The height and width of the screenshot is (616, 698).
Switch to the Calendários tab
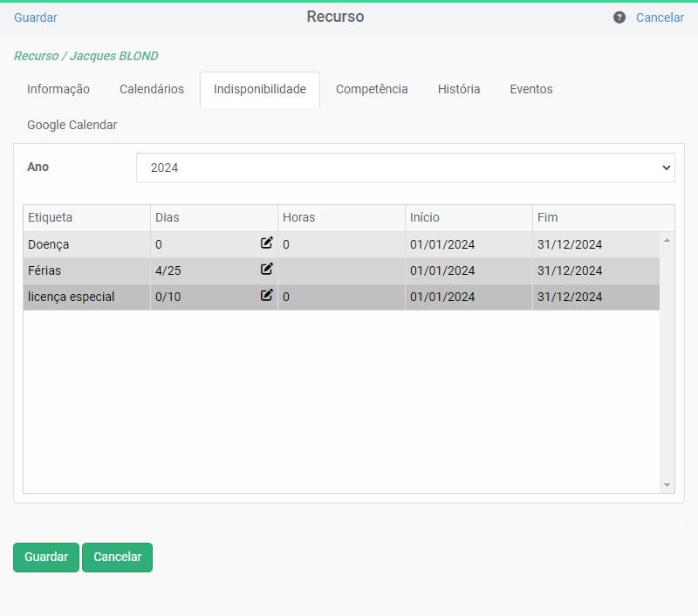pyautogui.click(x=152, y=90)
